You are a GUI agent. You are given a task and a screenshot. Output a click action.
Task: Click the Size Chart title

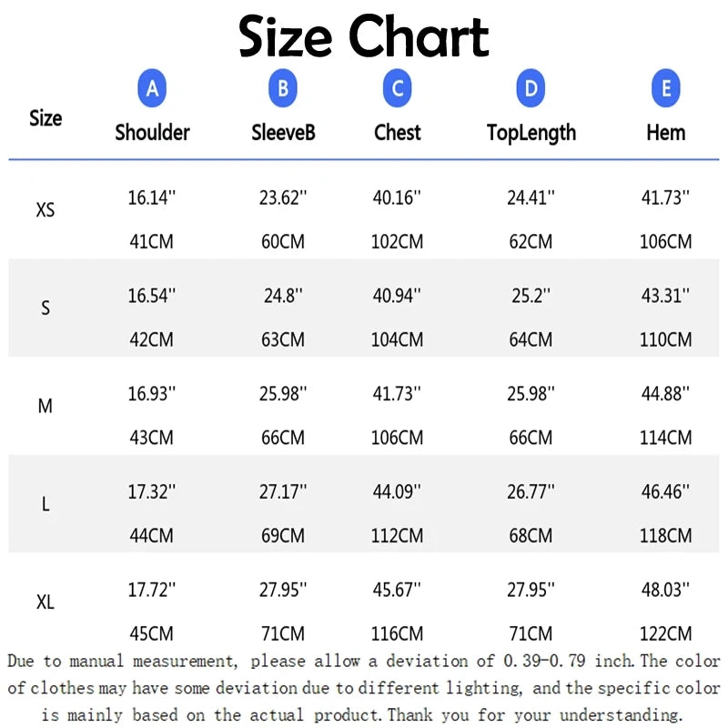[x=363, y=36]
